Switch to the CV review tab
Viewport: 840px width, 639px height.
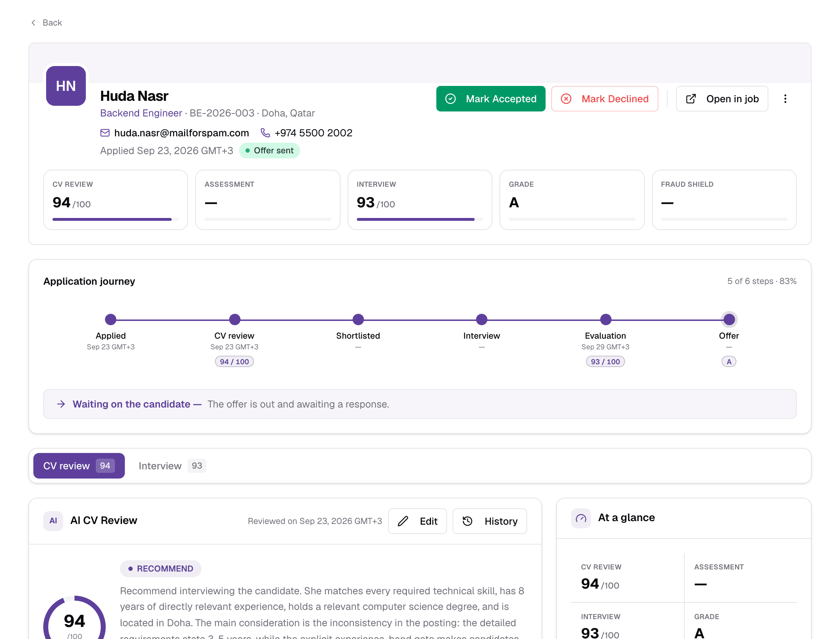79,465
